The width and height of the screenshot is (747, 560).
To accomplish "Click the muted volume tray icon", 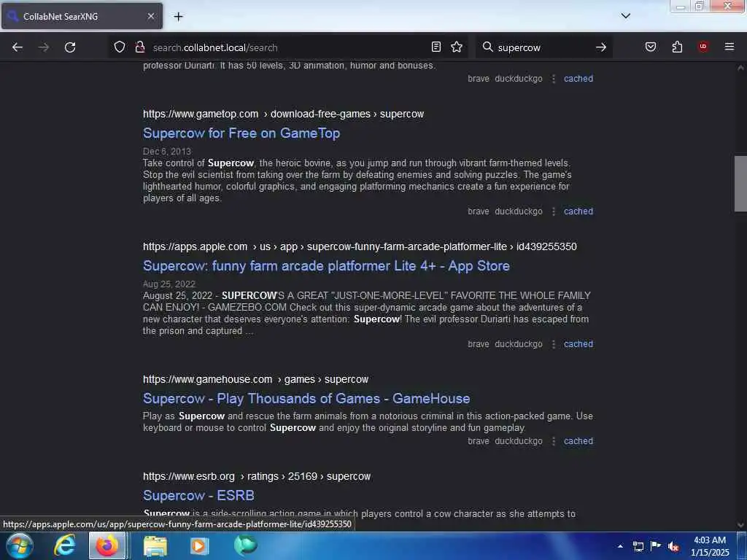I will pos(673,547).
